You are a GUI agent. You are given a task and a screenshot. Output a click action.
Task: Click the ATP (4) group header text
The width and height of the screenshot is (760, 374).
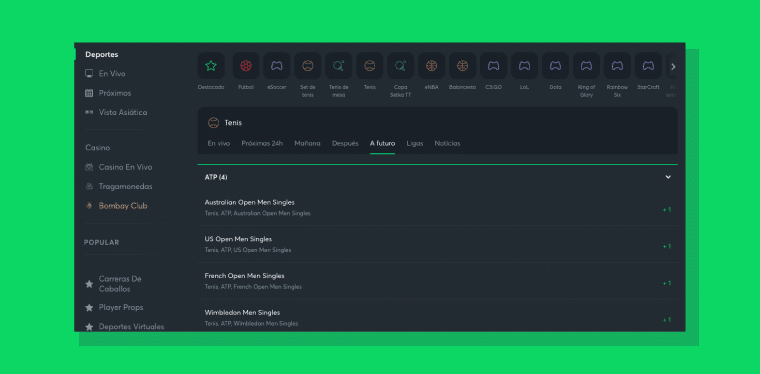pyautogui.click(x=216, y=177)
